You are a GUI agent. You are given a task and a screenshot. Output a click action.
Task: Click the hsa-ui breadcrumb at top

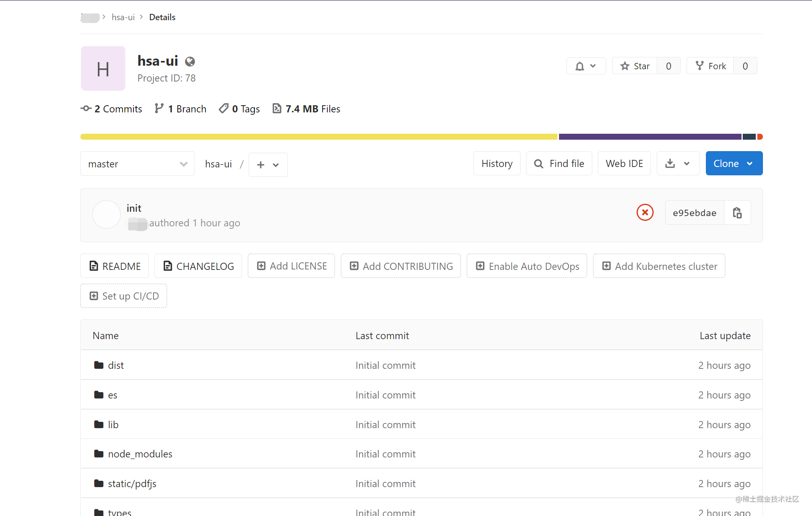123,17
